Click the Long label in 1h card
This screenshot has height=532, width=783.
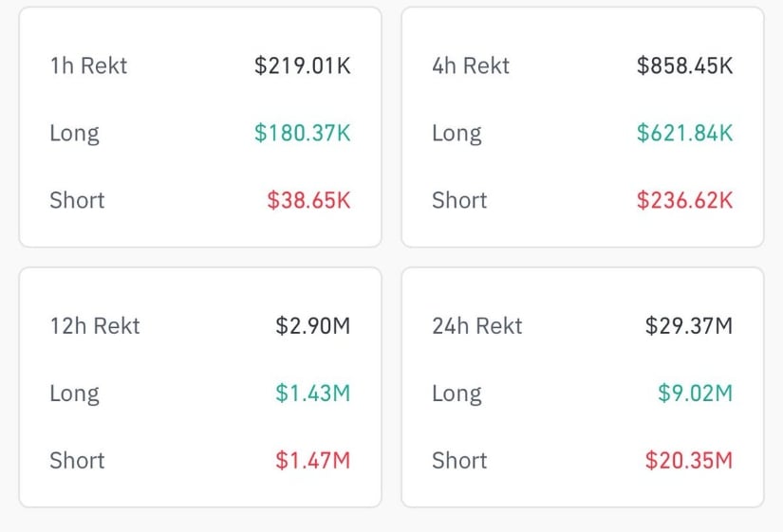74,134
